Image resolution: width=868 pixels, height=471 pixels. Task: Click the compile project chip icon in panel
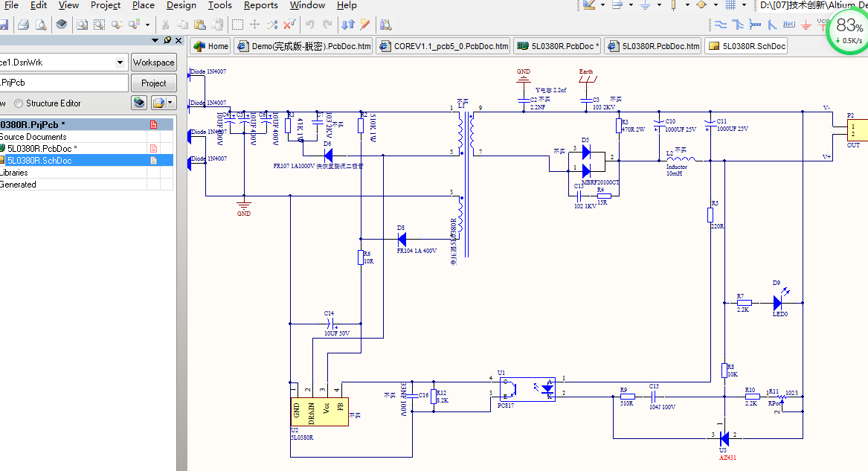pyautogui.click(x=140, y=103)
